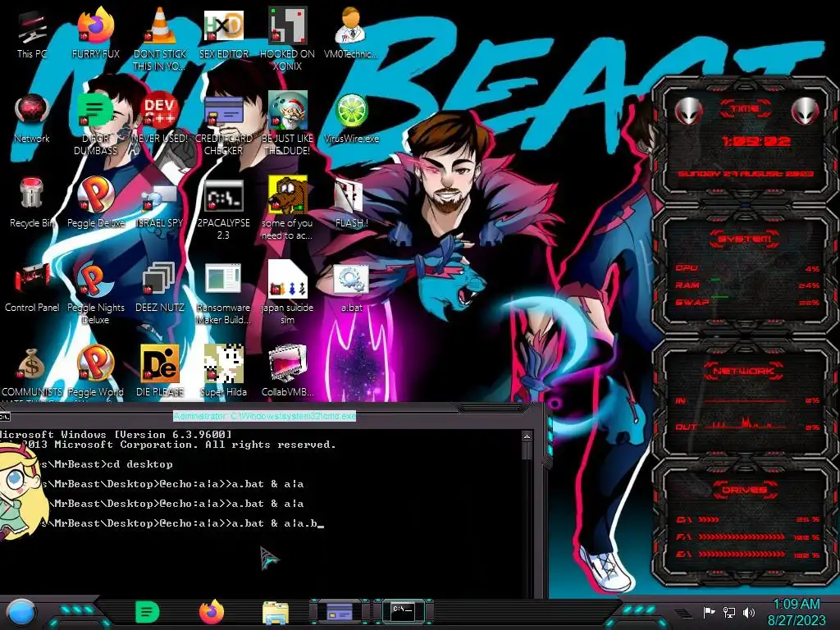This screenshot has width=840, height=630.
Task: Open File Explorer from taskbar
Action: tap(276, 612)
